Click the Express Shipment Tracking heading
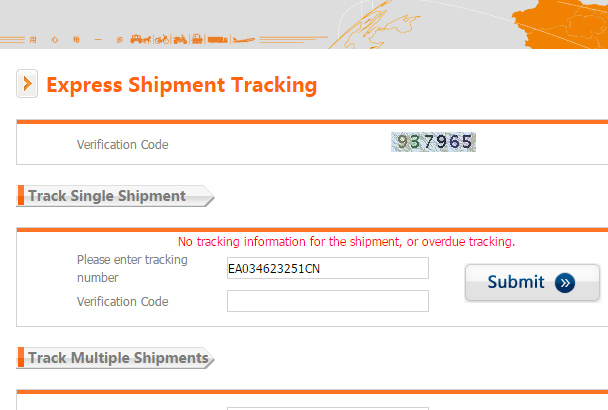Image resolution: width=608 pixels, height=410 pixels. pos(182,85)
